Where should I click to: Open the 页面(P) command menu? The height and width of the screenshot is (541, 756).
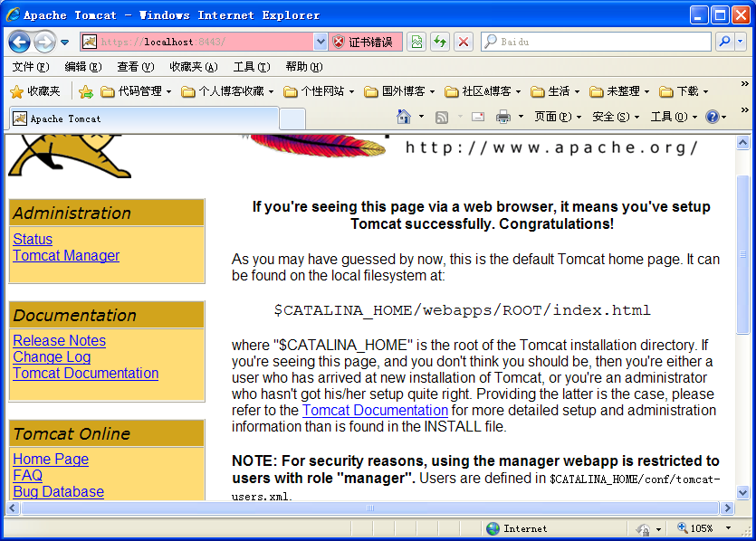(558, 117)
